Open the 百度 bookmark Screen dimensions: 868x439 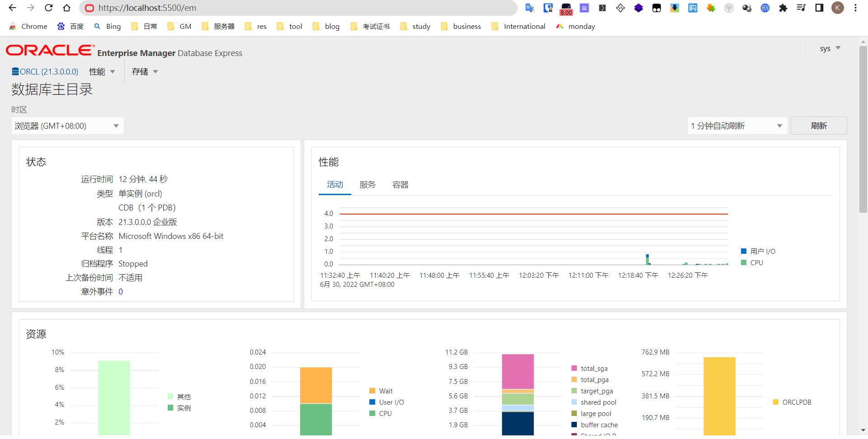(x=71, y=27)
